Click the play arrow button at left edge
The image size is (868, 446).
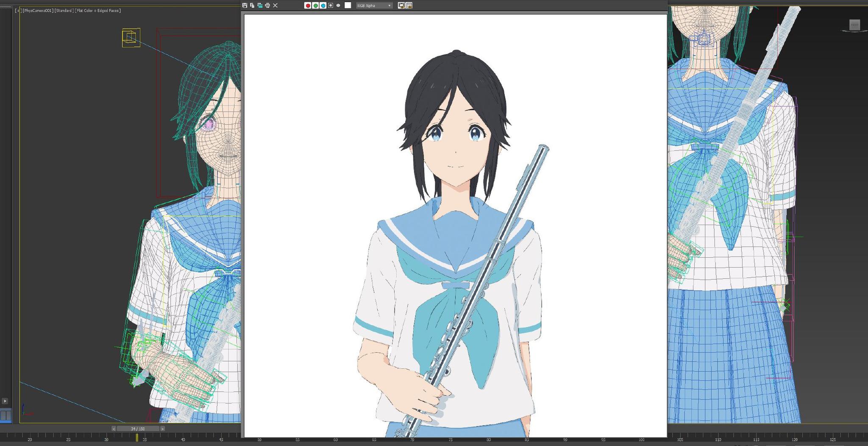5,401
